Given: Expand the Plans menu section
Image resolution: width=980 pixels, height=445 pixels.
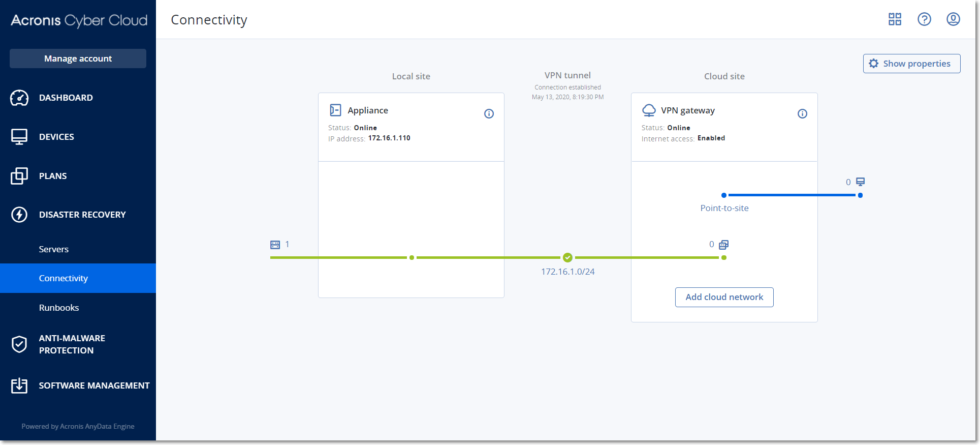Looking at the screenshot, I should [53, 176].
